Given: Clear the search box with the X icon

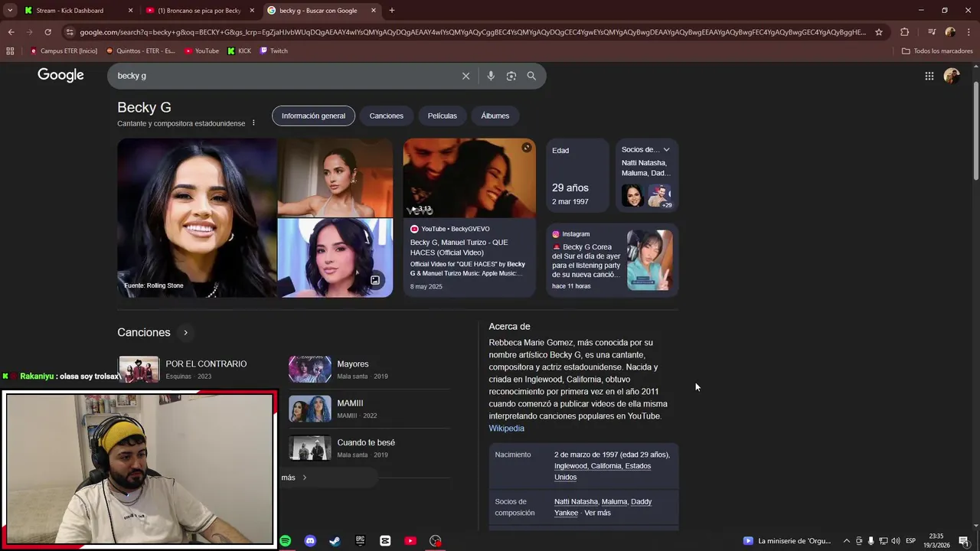Looking at the screenshot, I should 465,76.
